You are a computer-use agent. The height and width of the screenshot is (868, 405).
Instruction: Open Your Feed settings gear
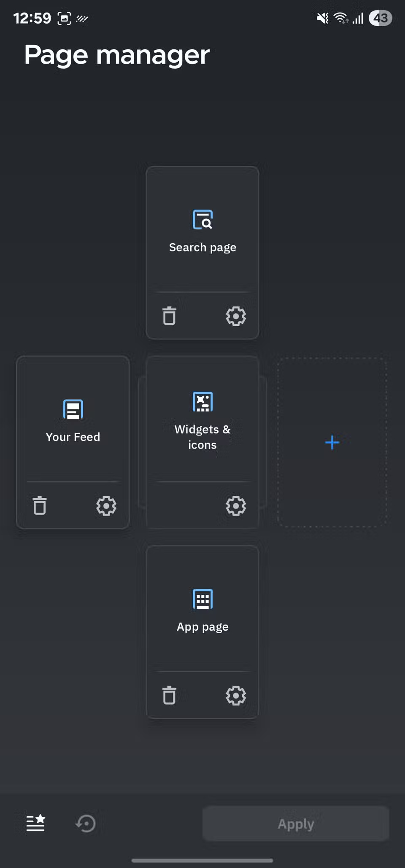coord(106,505)
